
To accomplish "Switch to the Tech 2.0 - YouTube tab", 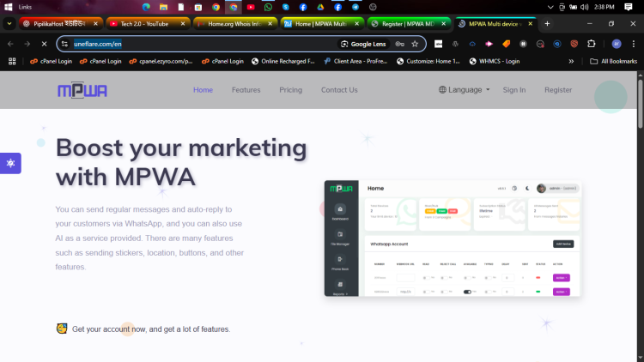I will (x=147, y=24).
